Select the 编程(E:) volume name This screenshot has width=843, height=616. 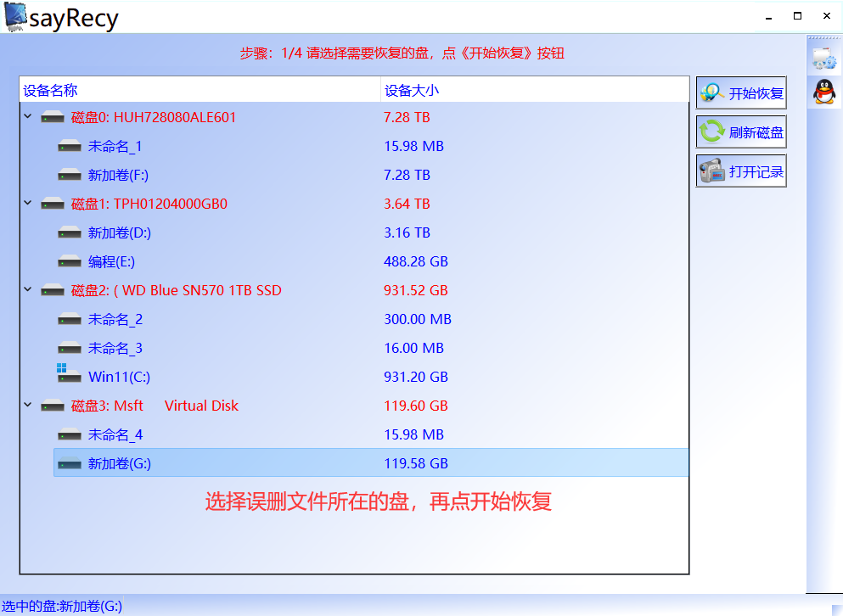(111, 262)
